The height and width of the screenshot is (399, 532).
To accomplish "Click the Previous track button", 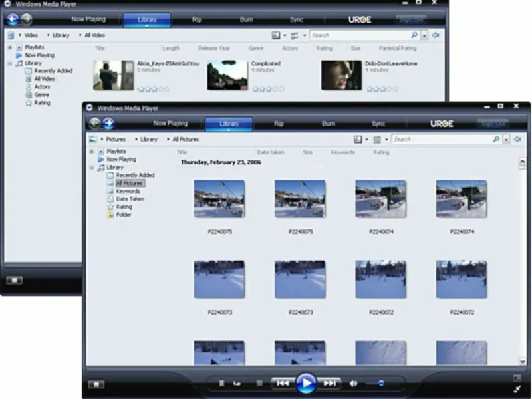I will click(x=283, y=383).
